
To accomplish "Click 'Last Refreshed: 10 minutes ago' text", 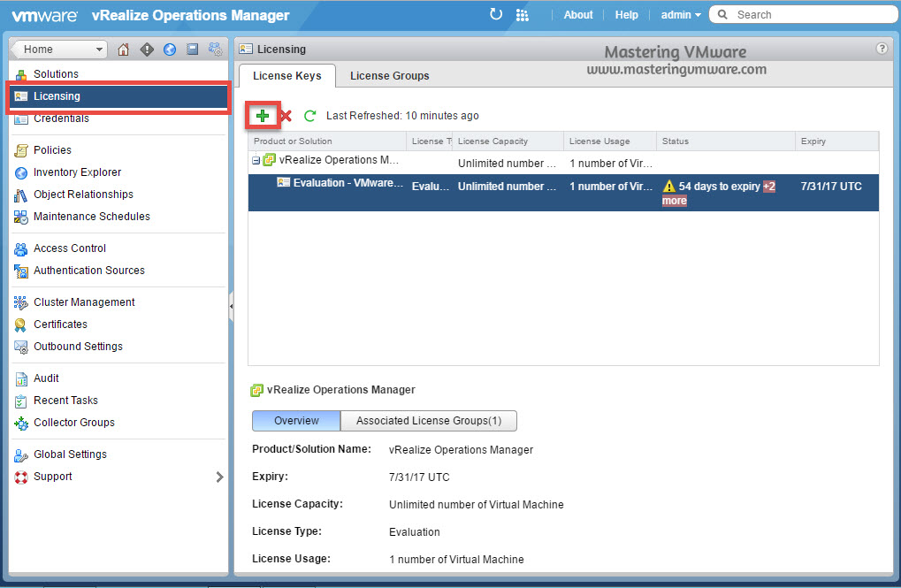I will [402, 116].
